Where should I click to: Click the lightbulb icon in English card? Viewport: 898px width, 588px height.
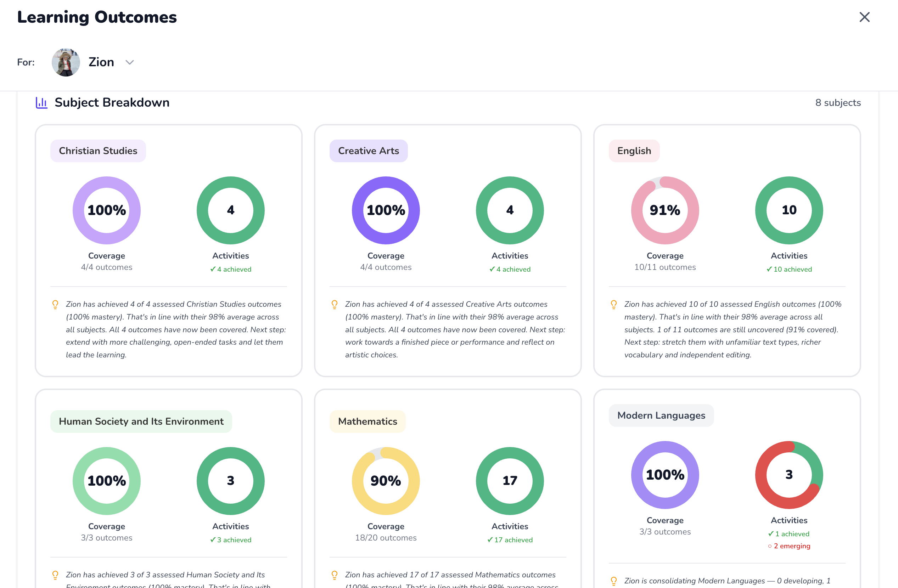point(613,304)
